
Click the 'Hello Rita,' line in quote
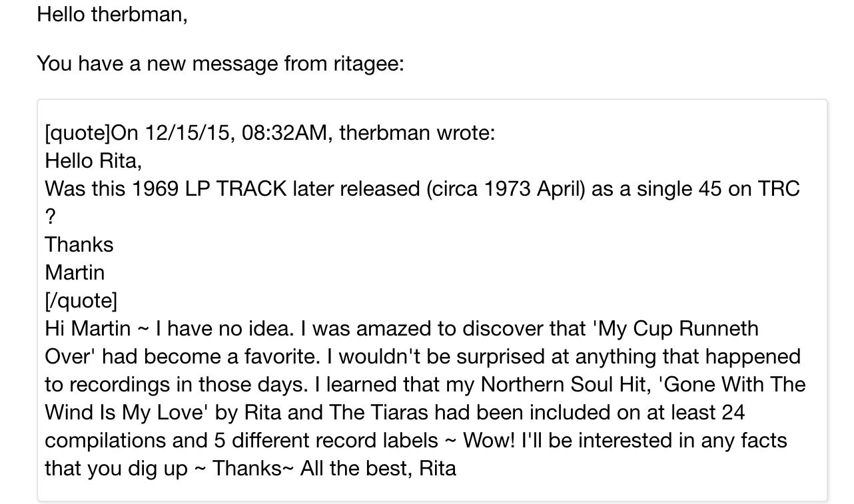[x=93, y=160]
